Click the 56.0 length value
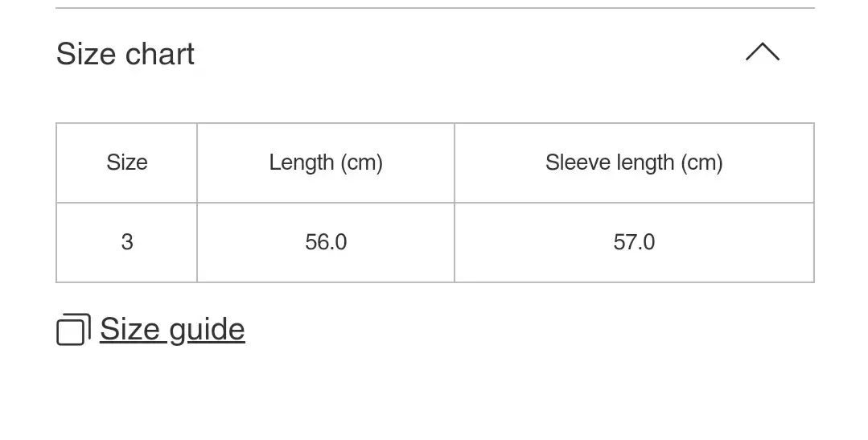This screenshot has height=440, width=868. tap(326, 242)
